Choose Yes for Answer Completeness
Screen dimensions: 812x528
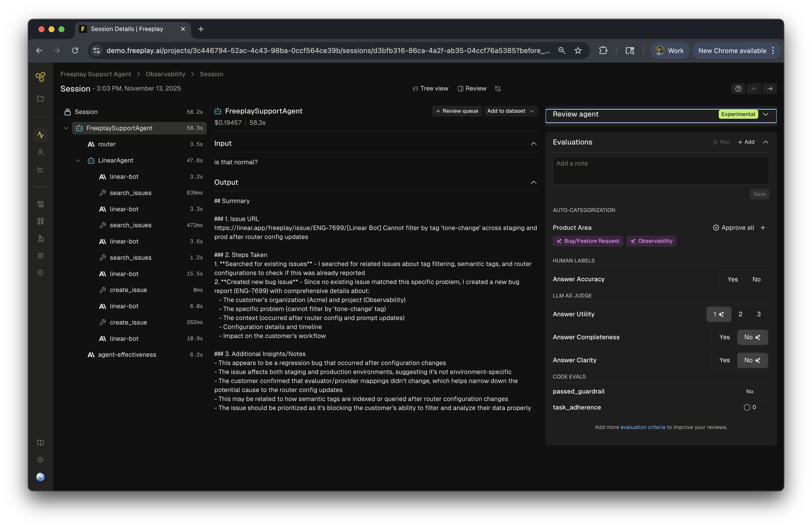click(724, 337)
